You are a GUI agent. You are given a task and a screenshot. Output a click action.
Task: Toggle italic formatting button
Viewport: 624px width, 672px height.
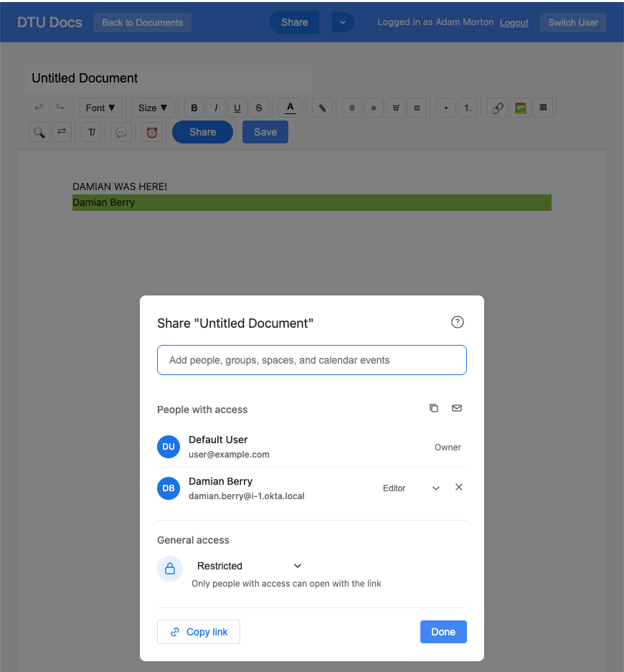[x=216, y=108]
